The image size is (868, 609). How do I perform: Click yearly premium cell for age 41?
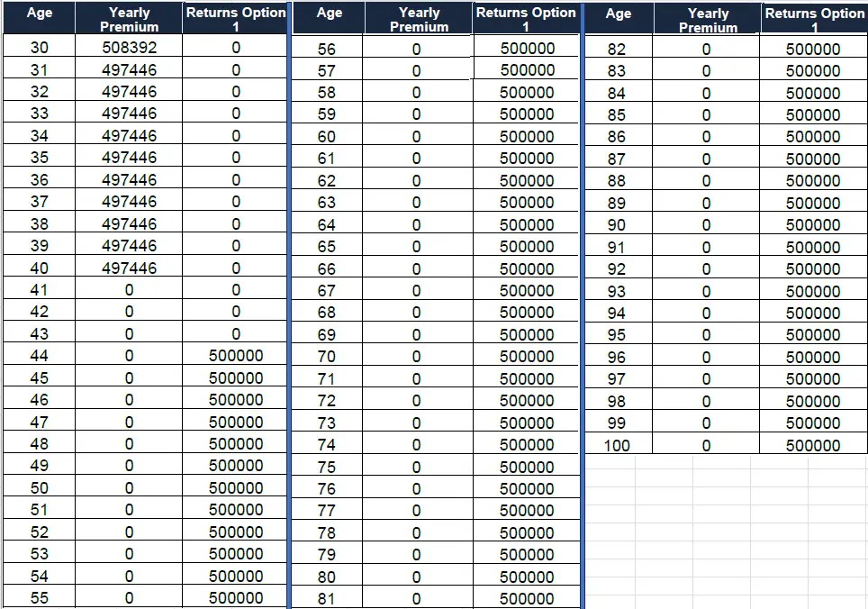click(129, 290)
